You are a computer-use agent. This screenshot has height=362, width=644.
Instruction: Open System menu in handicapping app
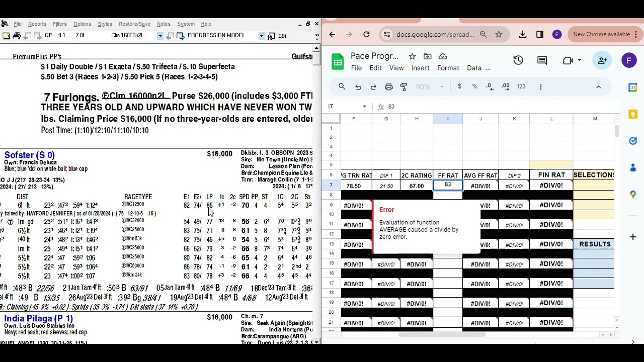click(186, 24)
